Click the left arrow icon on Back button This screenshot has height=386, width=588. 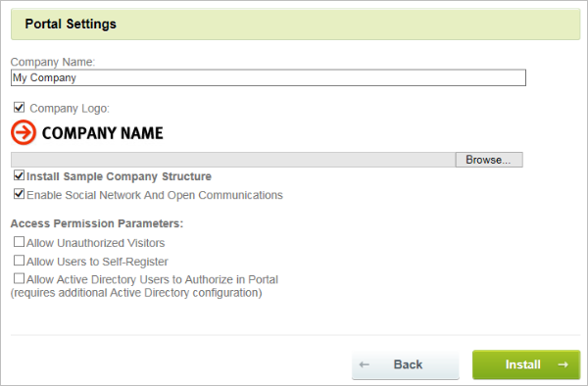point(365,364)
